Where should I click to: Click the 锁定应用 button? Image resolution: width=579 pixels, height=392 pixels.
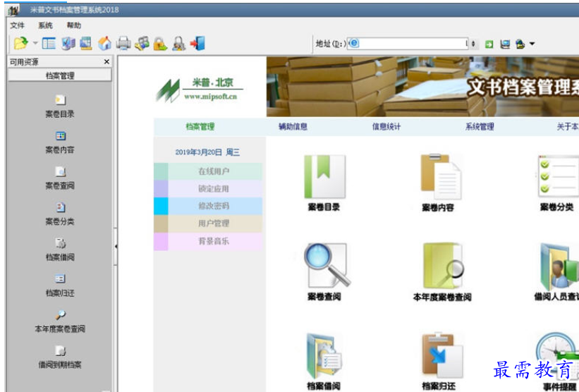tap(208, 189)
